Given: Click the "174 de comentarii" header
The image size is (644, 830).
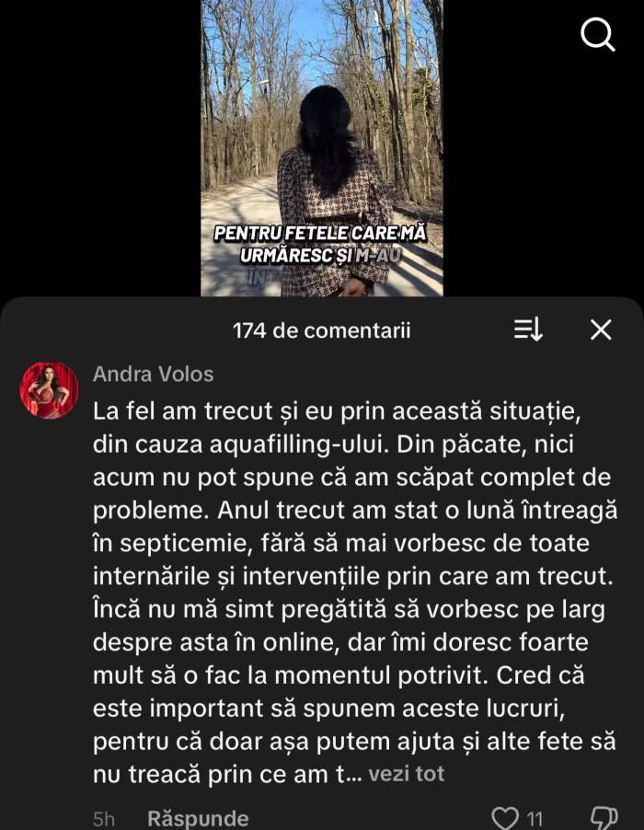Looking at the screenshot, I should pyautogui.click(x=322, y=330).
